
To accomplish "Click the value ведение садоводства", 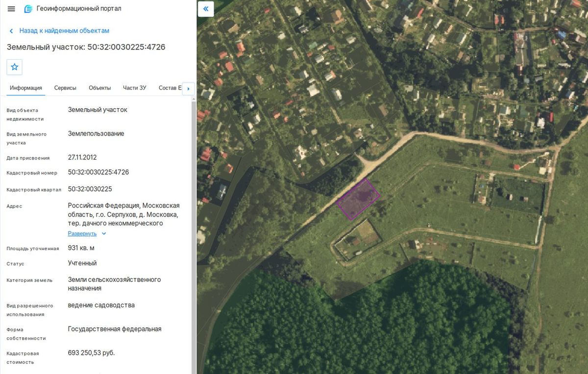I will [101, 305].
